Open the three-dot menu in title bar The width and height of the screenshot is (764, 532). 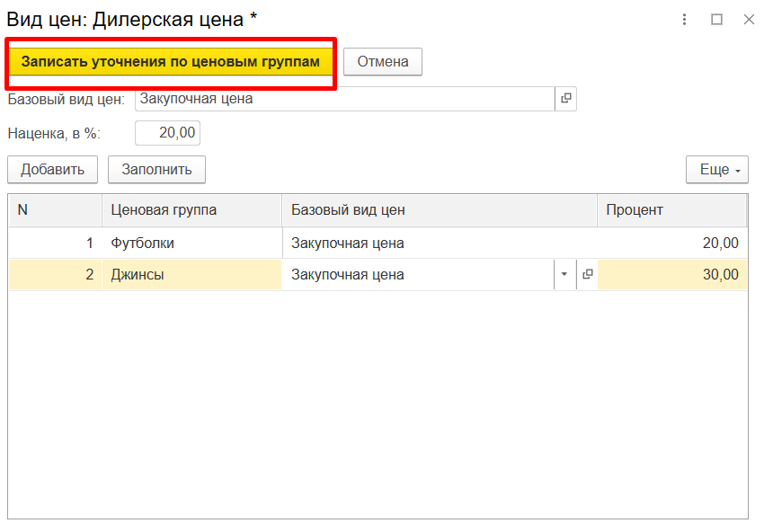coord(685,19)
